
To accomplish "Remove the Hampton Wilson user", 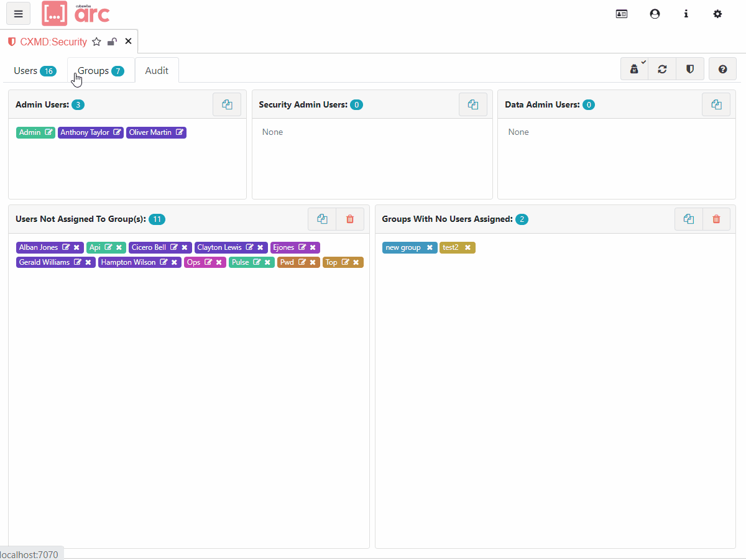I will pos(174,262).
